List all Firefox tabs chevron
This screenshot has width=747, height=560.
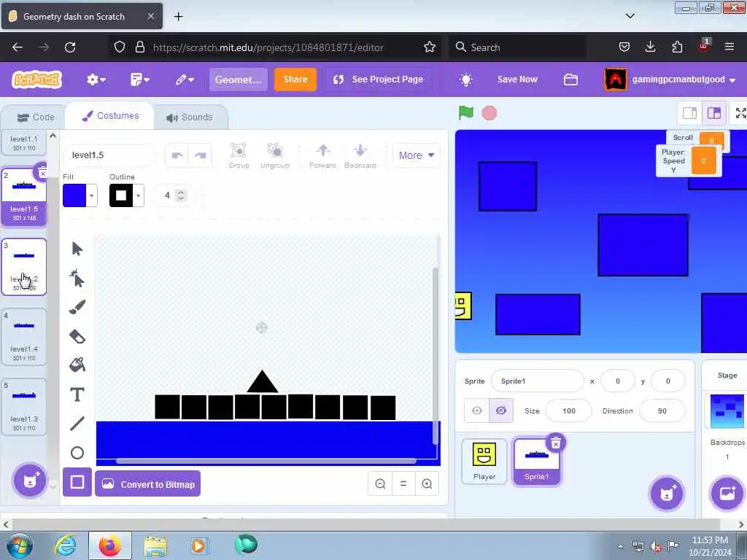[x=630, y=16]
